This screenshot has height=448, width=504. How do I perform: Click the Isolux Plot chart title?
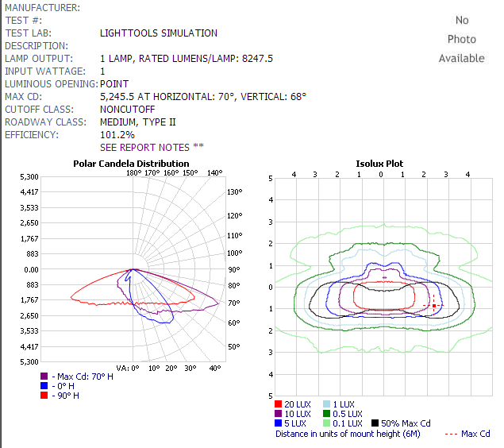[x=379, y=164]
